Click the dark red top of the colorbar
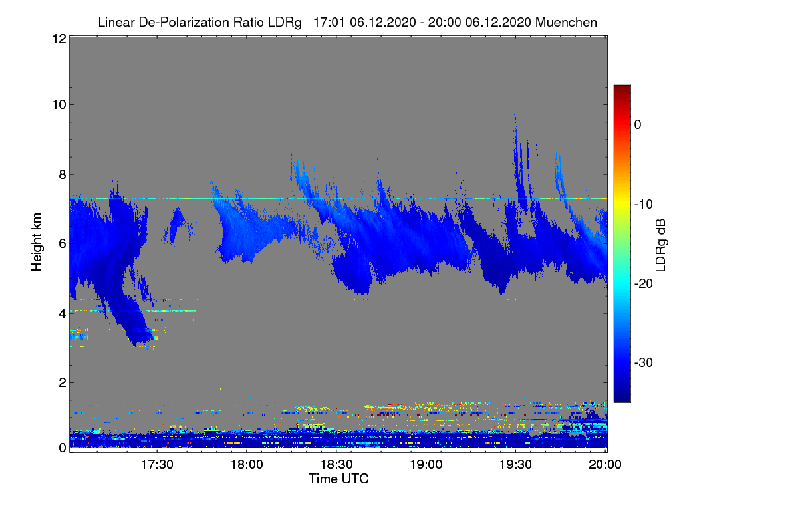The width and height of the screenshot is (798, 532). click(622, 90)
